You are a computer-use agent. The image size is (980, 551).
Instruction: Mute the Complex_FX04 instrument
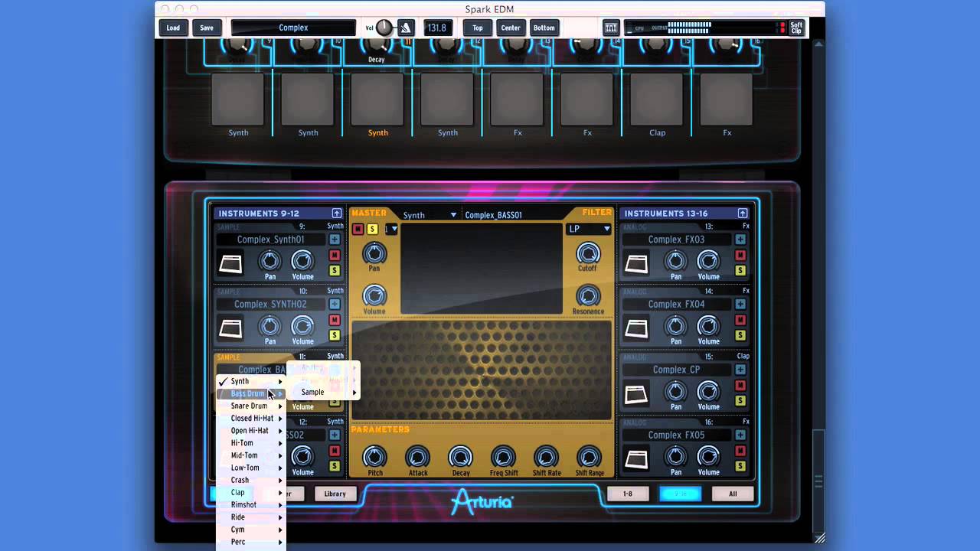[x=740, y=320]
